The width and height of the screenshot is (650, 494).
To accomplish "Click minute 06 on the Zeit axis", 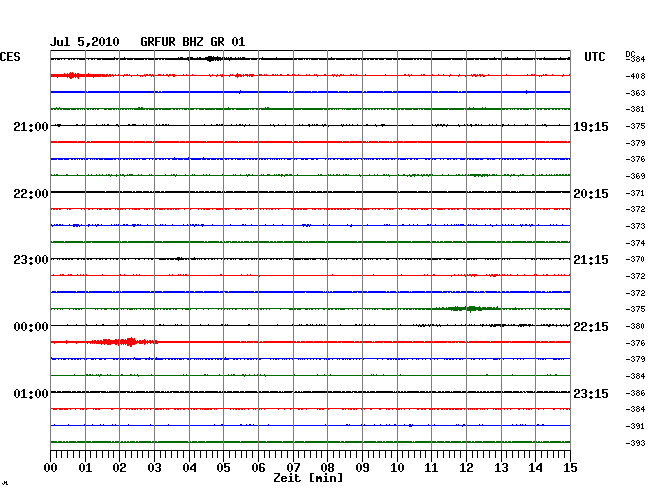I will 258,468.
